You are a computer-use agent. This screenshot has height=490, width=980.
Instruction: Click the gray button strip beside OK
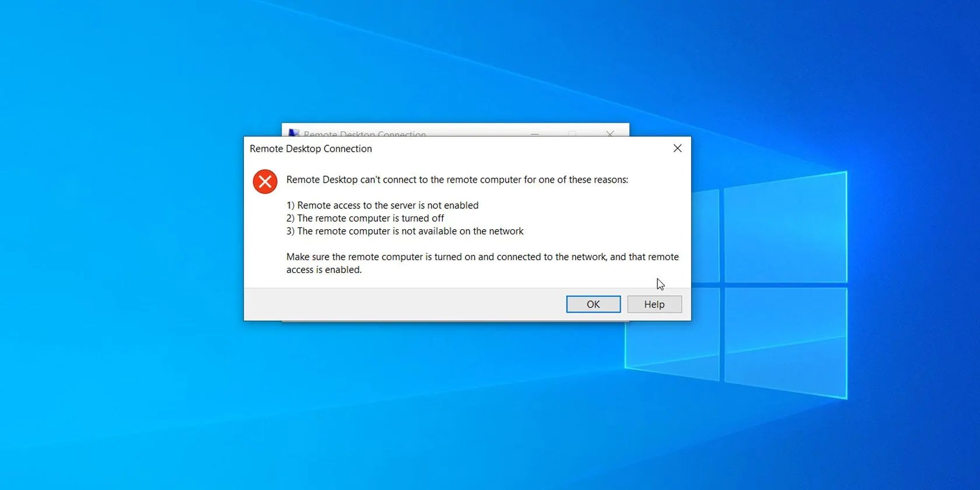coord(402,304)
